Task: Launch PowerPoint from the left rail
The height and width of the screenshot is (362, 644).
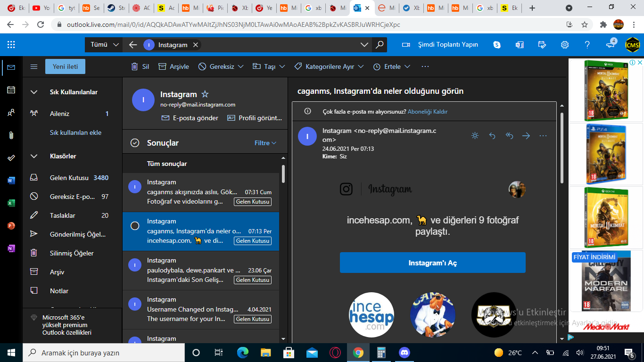Action: pos(11,226)
